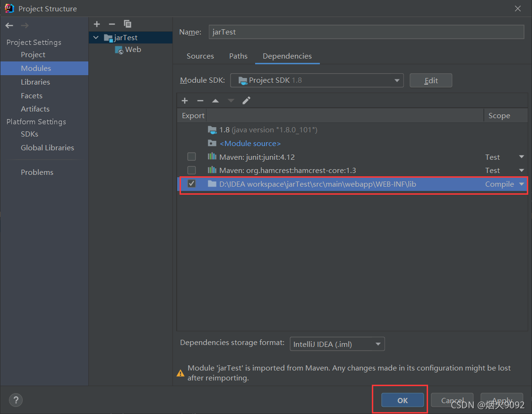
Task: Open Problems in the sidebar
Action: point(37,172)
